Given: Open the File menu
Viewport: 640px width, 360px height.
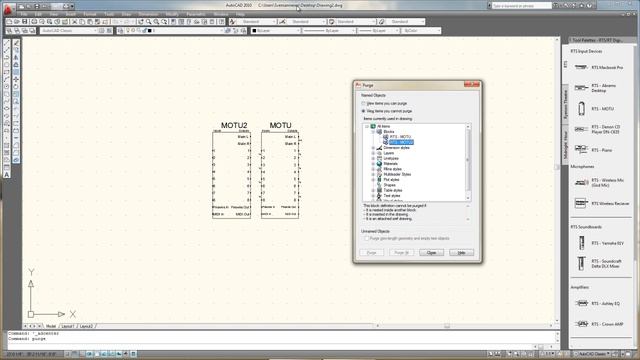Looking at the screenshot, I should (24, 14).
